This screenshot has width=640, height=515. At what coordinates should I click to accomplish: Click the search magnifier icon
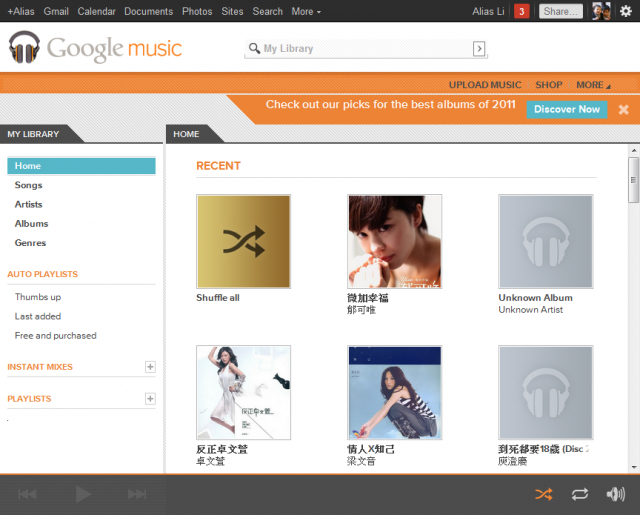coord(254,48)
